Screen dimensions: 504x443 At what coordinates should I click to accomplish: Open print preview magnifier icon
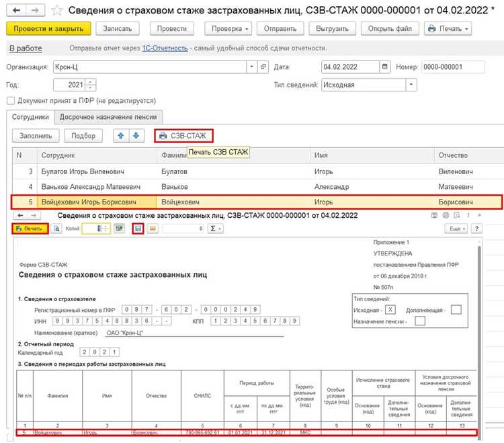point(56,229)
